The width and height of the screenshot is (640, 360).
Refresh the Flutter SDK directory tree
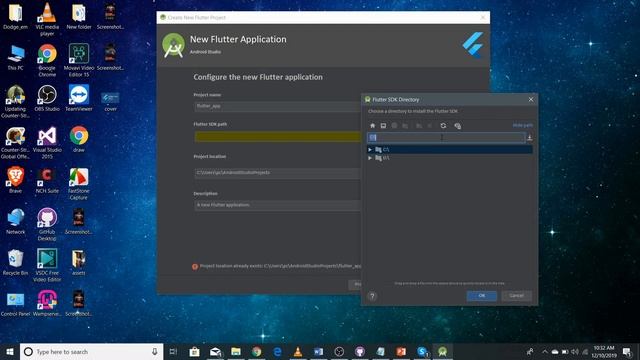(443, 126)
